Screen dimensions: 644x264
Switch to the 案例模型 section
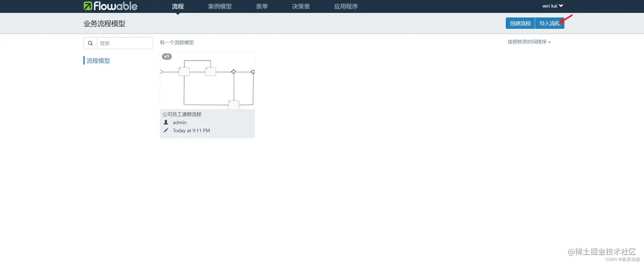[x=219, y=6]
